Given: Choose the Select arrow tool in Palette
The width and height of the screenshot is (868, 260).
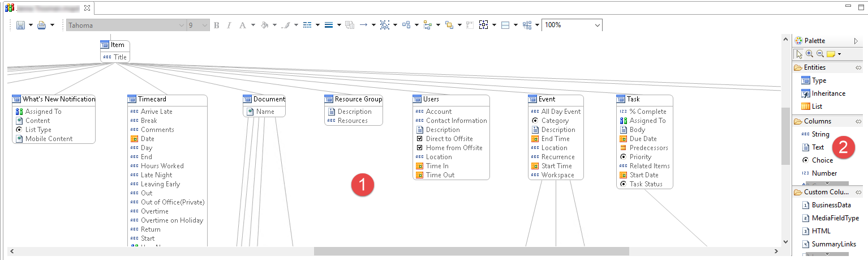Looking at the screenshot, I should (x=799, y=54).
